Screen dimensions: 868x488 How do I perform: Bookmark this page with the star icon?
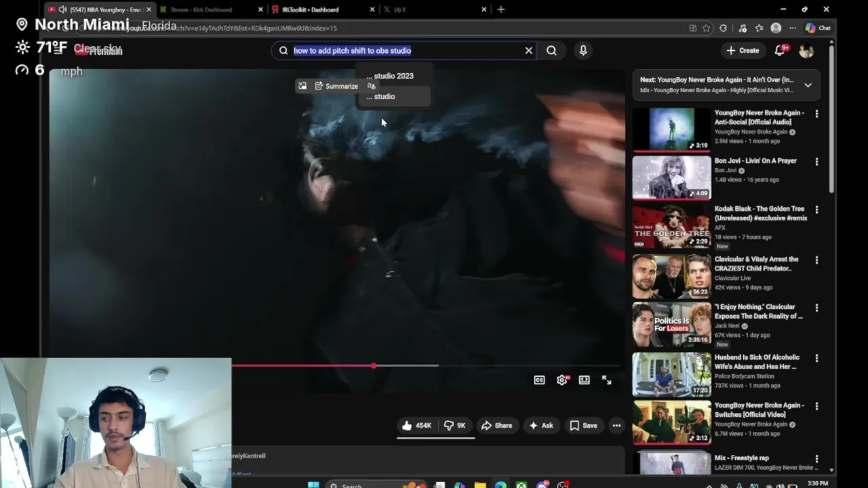click(x=706, y=28)
